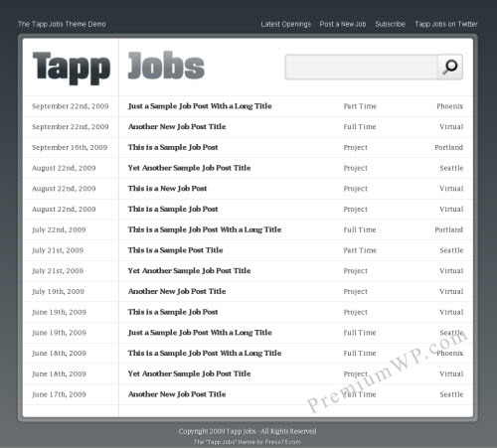Open July 19th Another New Job Post Title
Viewport: 497px width, 448px height.
tap(177, 291)
